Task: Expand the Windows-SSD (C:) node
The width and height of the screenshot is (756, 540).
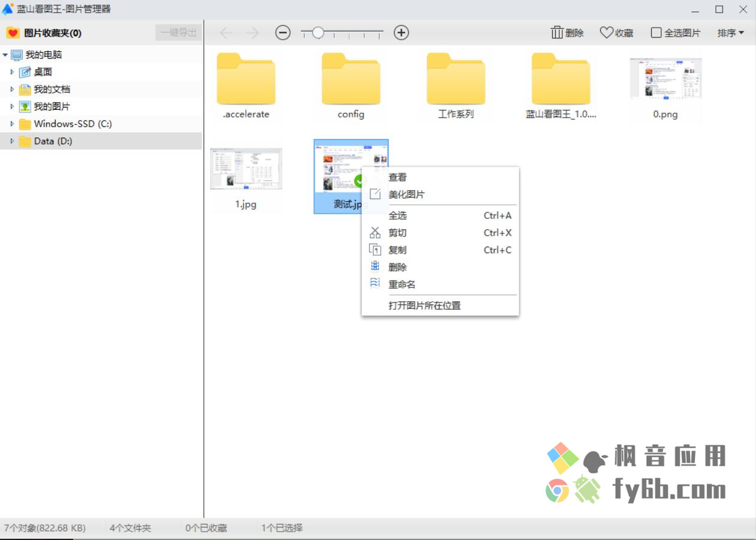Action: tap(12, 124)
